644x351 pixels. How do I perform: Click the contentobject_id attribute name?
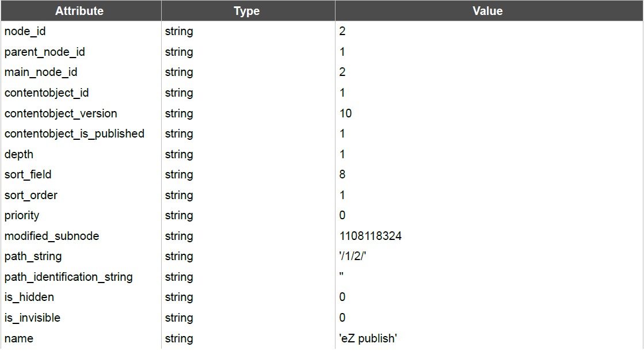(47, 93)
